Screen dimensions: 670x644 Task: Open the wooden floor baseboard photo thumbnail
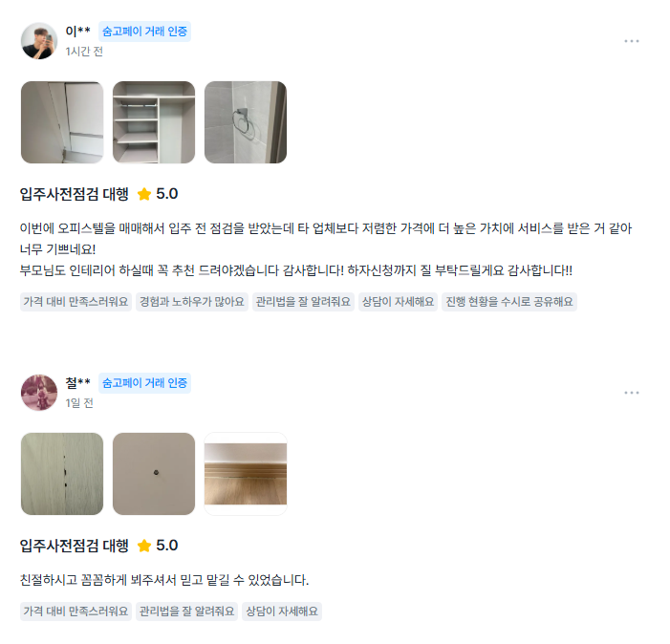coord(246,474)
